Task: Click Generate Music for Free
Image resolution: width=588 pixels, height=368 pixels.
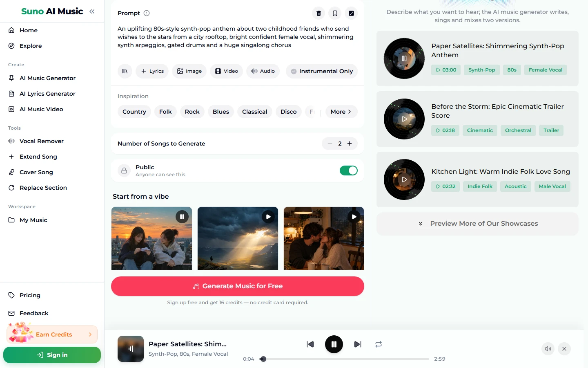Action: [238, 286]
